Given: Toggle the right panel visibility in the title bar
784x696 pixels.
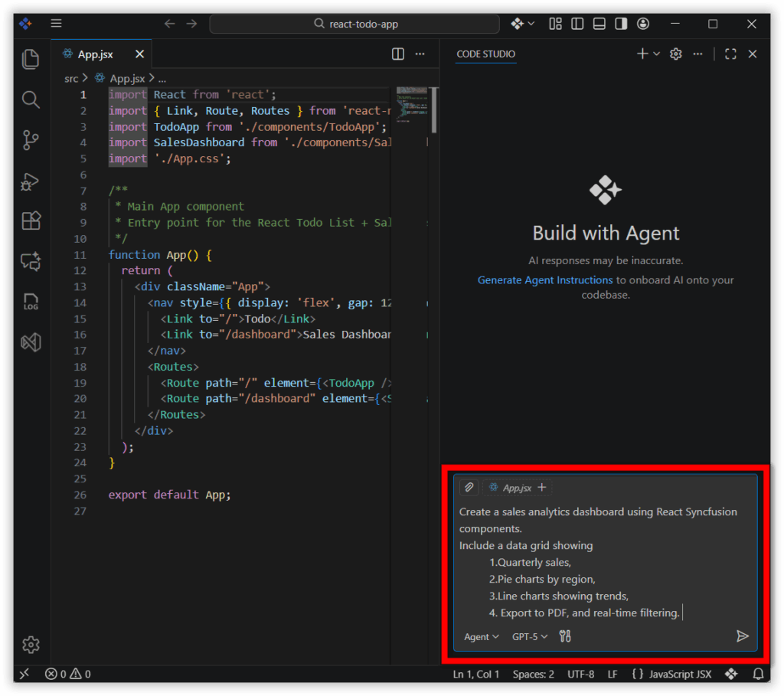Looking at the screenshot, I should [x=621, y=24].
